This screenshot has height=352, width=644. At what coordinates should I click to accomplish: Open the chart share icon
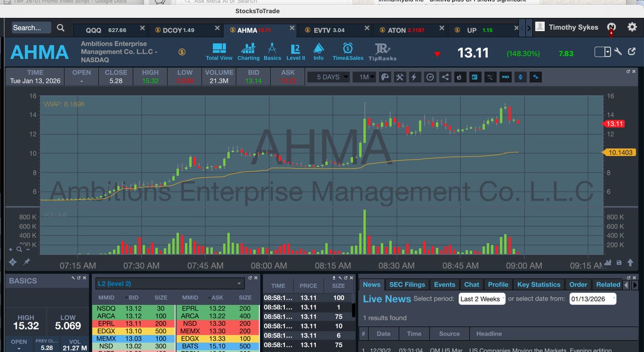pos(445,77)
